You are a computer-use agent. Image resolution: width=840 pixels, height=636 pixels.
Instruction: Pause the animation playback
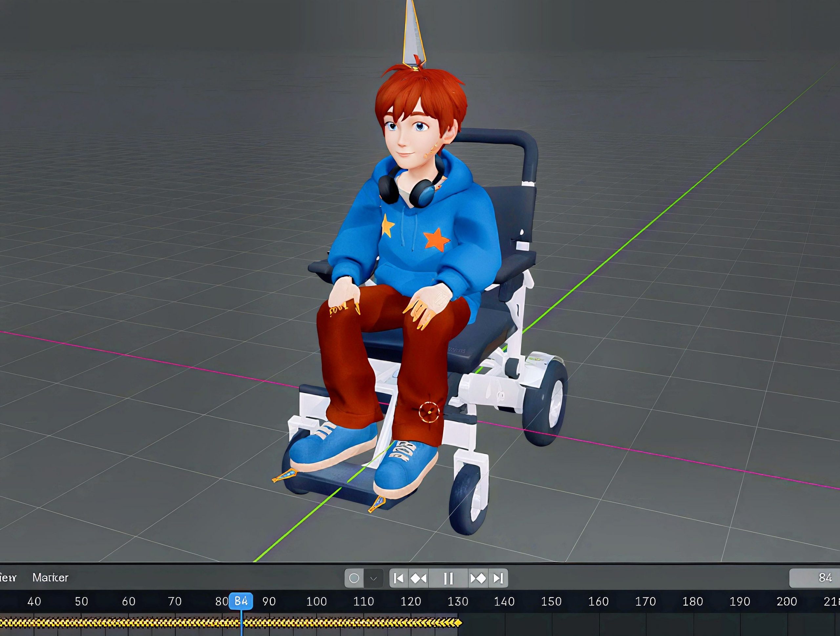tap(448, 578)
